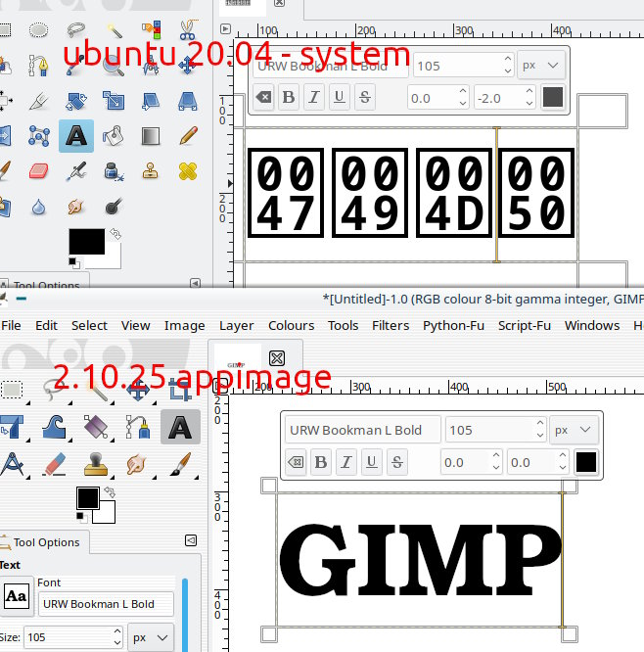Toggle Bold in GIMP-text toolbar of appimage window

[321, 462]
